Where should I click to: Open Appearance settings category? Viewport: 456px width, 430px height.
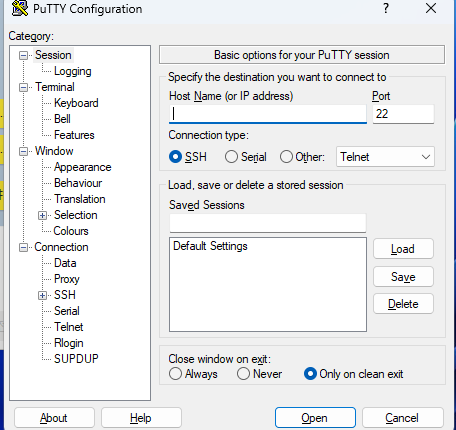pyautogui.click(x=83, y=167)
